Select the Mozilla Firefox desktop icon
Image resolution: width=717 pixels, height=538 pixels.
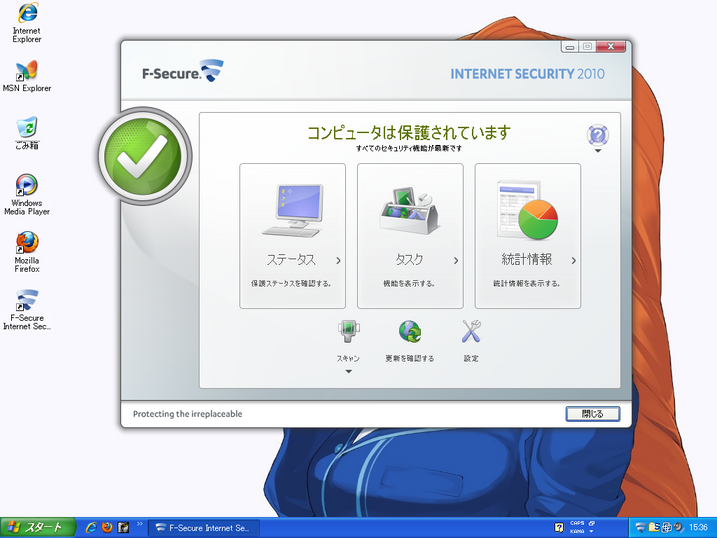point(27,252)
